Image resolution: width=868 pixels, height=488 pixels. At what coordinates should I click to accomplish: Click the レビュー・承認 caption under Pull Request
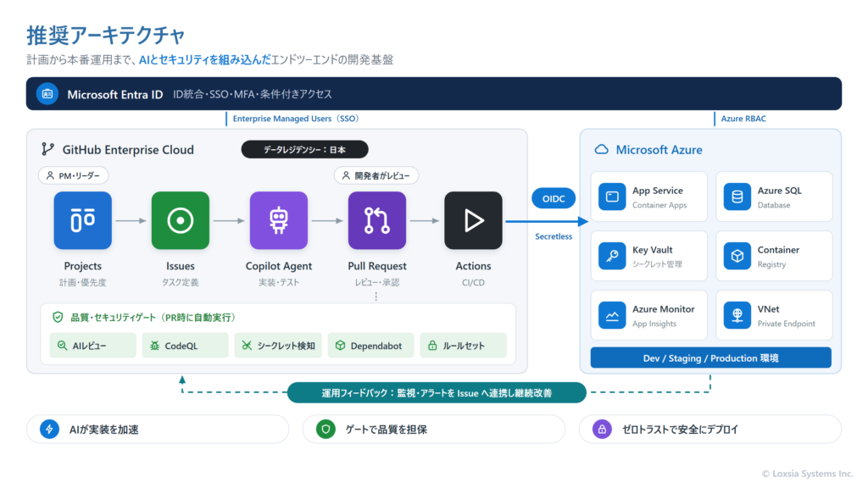[377, 282]
